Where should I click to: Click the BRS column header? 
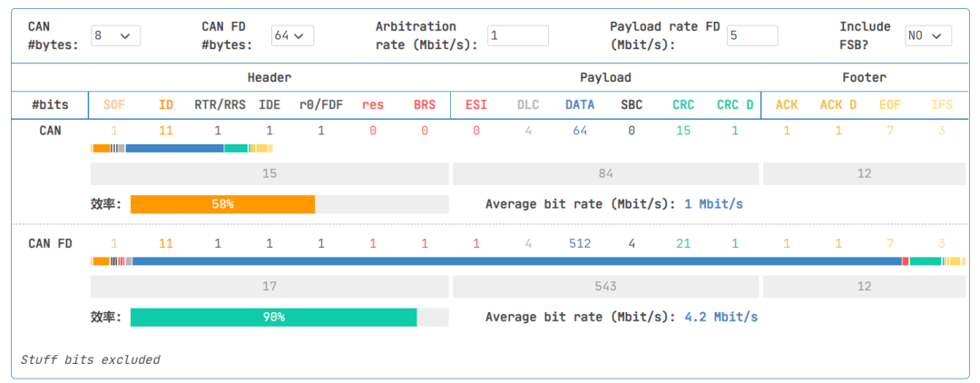click(x=425, y=105)
